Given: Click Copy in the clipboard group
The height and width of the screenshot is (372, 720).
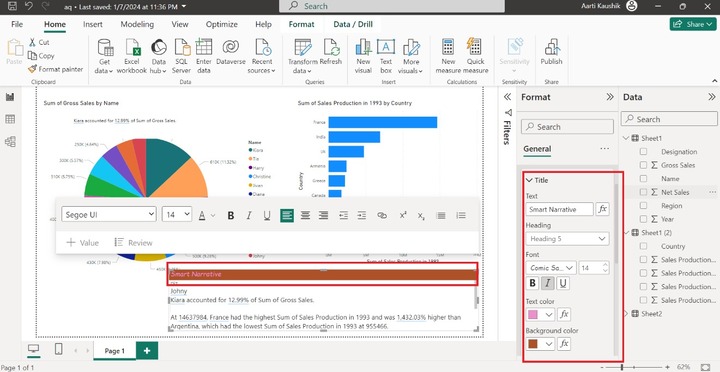Looking at the screenshot, I should point(41,56).
